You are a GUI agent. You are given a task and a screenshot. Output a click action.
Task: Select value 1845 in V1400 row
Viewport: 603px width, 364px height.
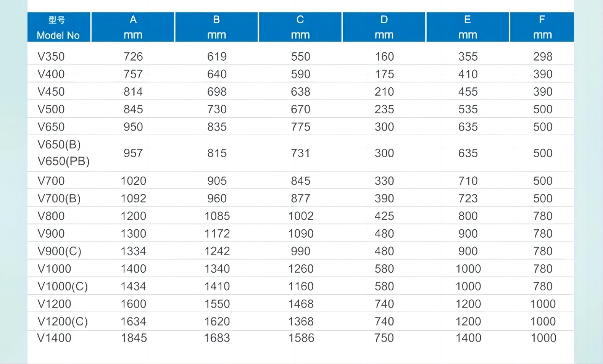[134, 338]
